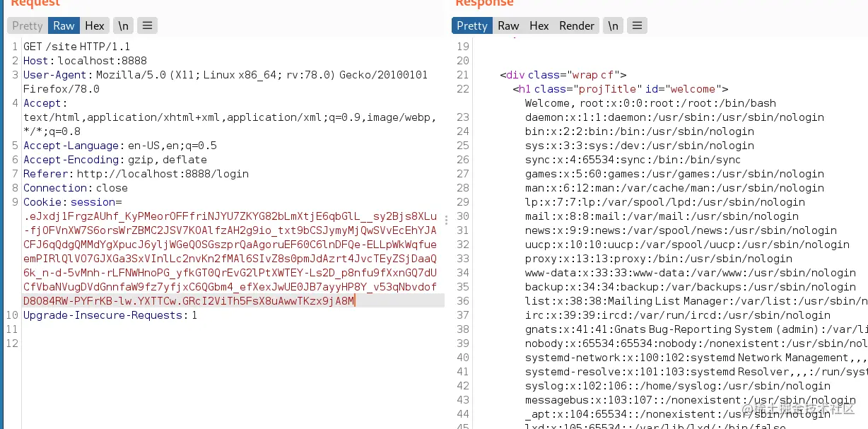868x429 pixels.
Task: Click 'Firefox/78.0' continuation text
Action: click(x=61, y=89)
